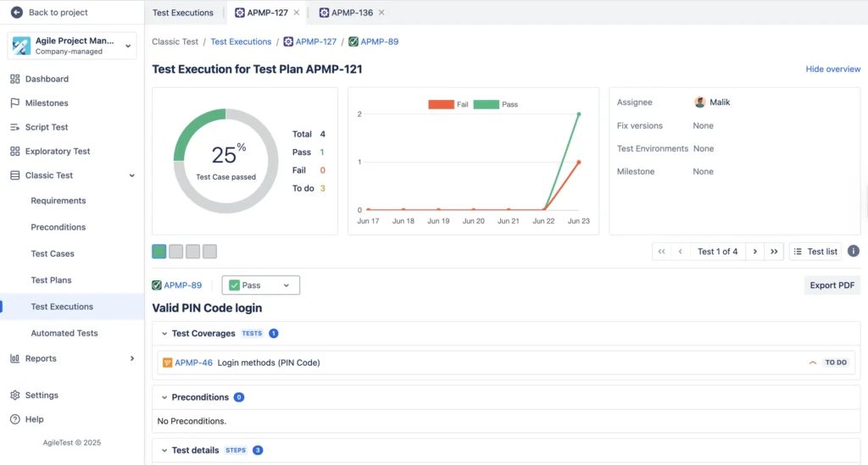Go to Preconditions in the sidebar
Image resolution: width=868 pixels, height=465 pixels.
click(x=58, y=227)
